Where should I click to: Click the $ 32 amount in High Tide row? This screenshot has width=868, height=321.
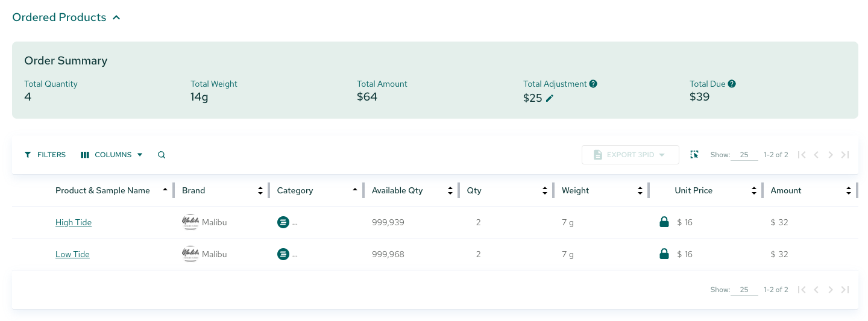coord(779,222)
